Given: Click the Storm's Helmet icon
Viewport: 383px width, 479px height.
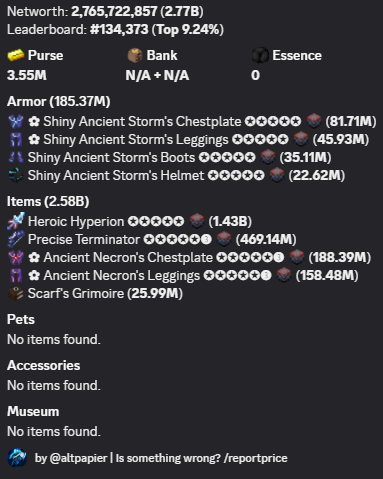Looking at the screenshot, I should pyautogui.click(x=16, y=175).
